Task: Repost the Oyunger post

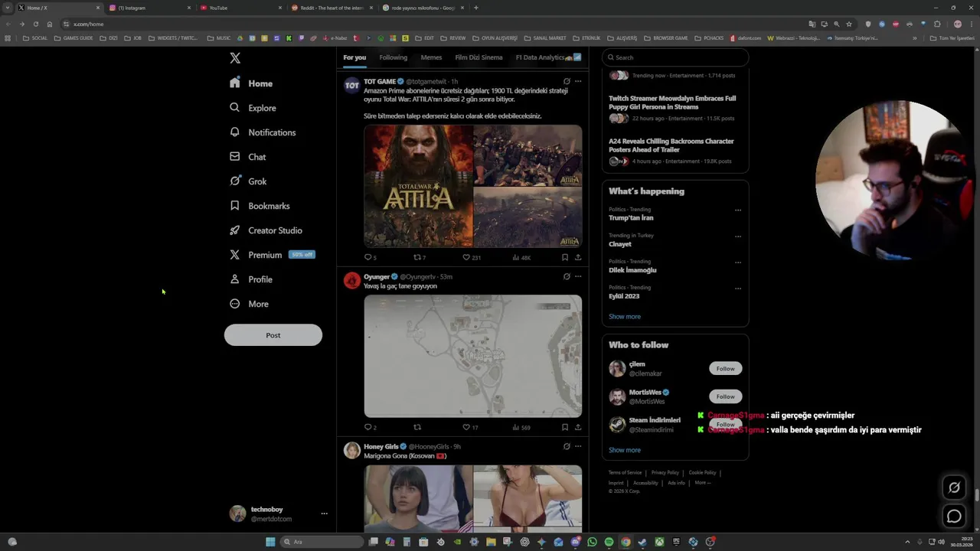Action: click(417, 427)
